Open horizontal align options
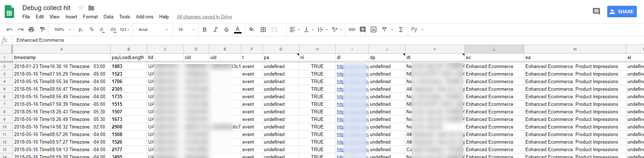Screen dimensions: 644x158 pos(295,30)
